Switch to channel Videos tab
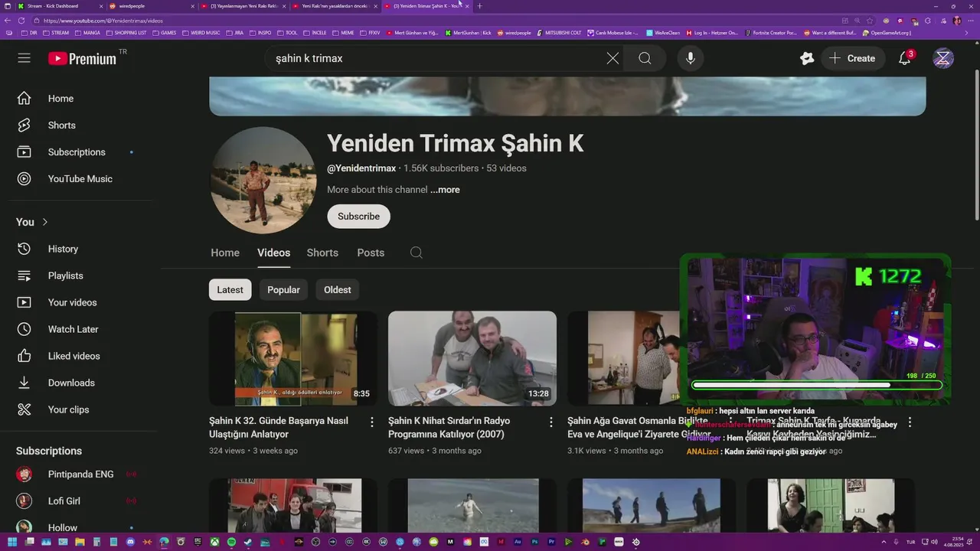 coord(273,253)
